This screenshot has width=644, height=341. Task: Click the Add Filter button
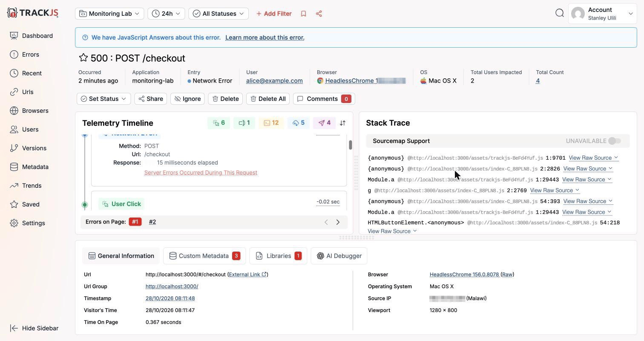coord(274,14)
